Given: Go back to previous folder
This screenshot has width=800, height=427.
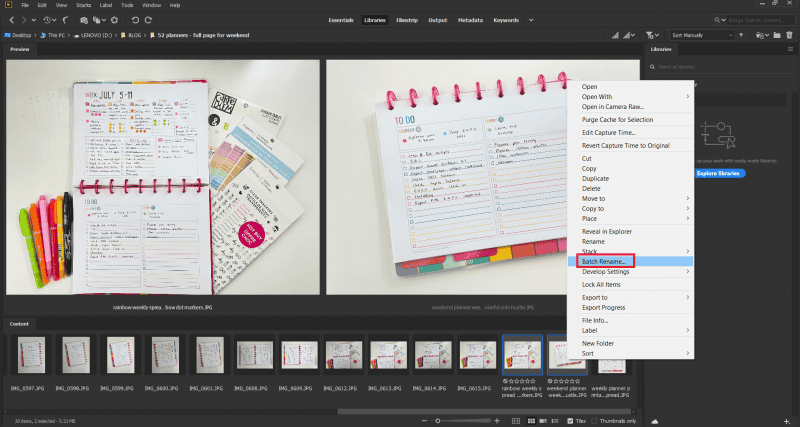Looking at the screenshot, I should coord(12,20).
